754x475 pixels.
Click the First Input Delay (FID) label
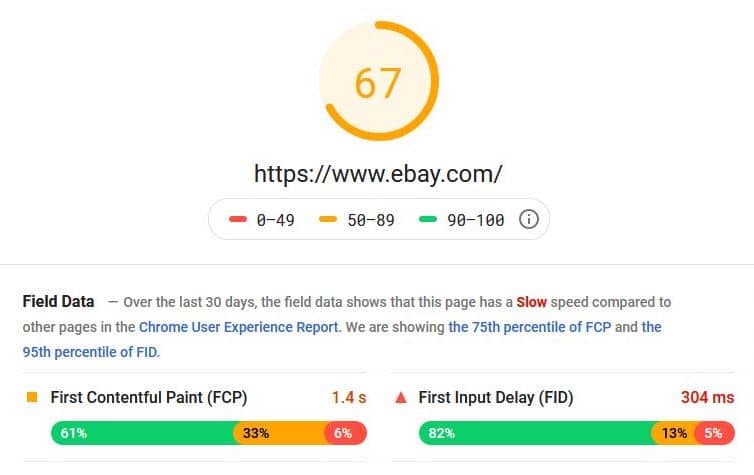coord(496,398)
